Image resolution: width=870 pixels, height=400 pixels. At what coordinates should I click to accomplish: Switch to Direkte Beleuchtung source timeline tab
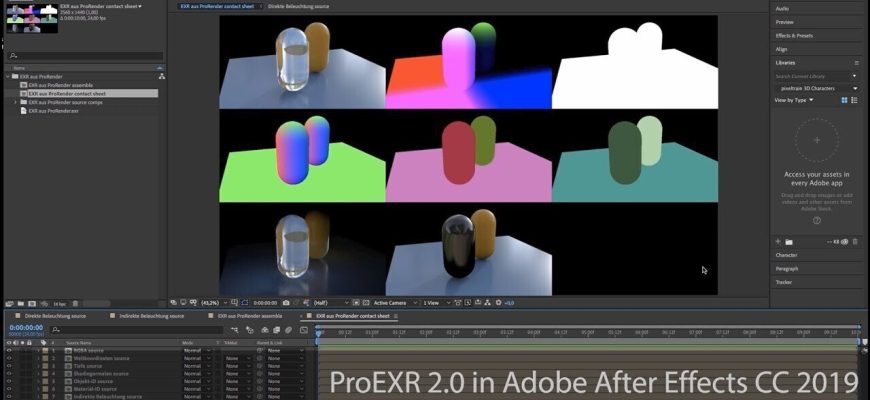pyautogui.click(x=55, y=316)
